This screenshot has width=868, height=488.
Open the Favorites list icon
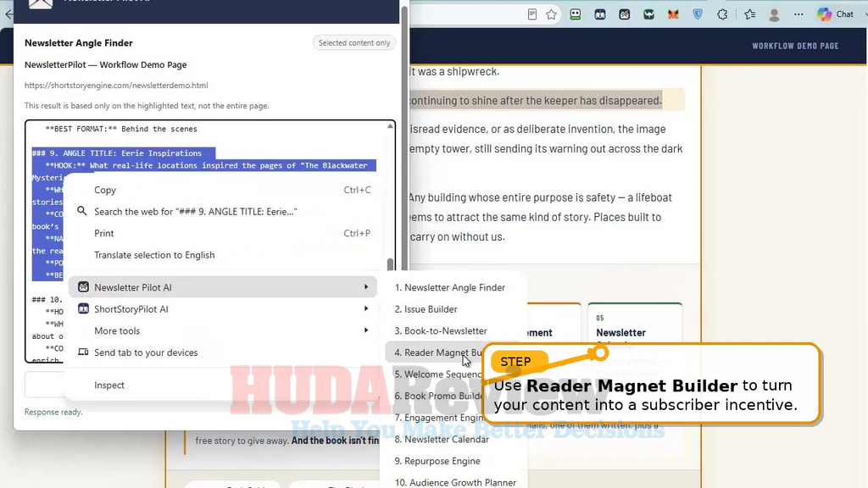749,14
